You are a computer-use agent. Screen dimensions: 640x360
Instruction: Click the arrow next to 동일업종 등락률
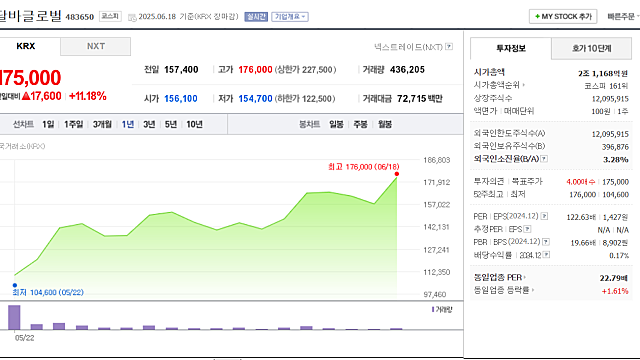coord(533,290)
